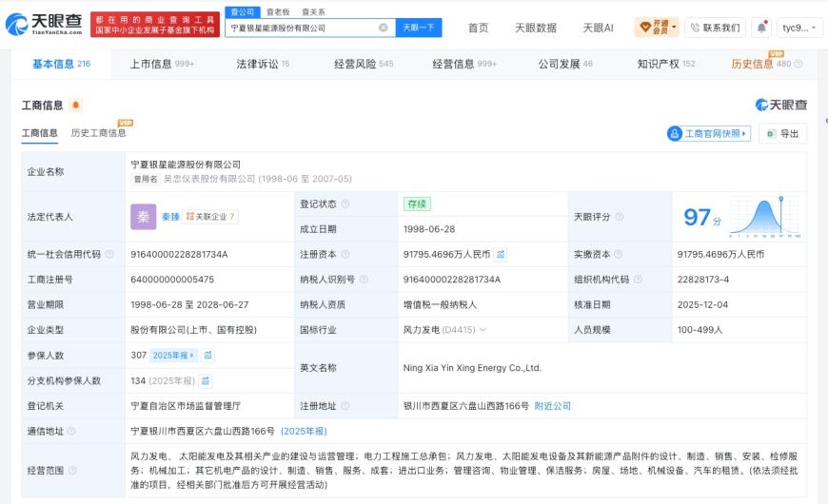Image resolution: width=828 pixels, height=504 pixels.
Task: Click the (2025年报) link in 通信地址 row
Action: point(304,431)
